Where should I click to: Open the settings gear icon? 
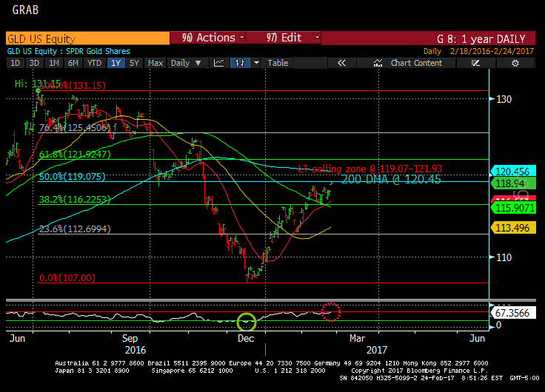[515, 63]
